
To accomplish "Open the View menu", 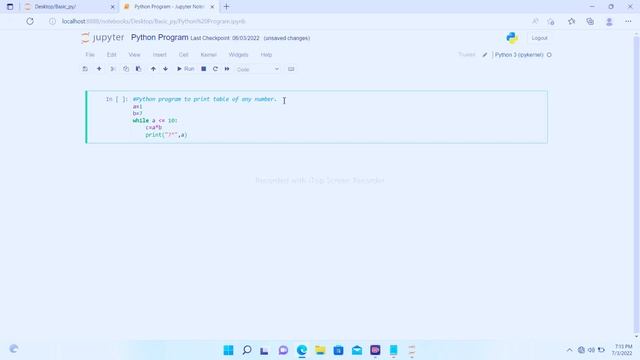I will 134,55.
